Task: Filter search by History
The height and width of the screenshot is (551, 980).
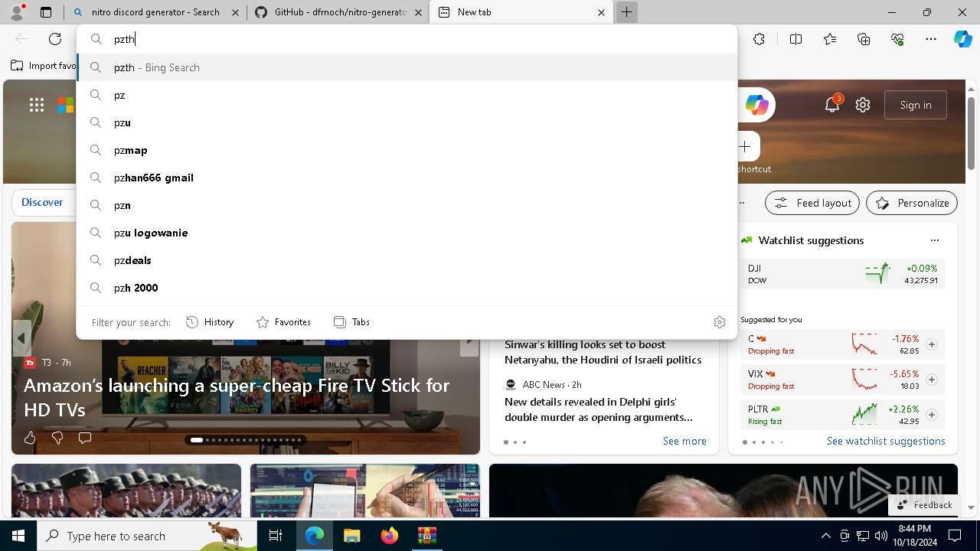Action: tap(210, 322)
